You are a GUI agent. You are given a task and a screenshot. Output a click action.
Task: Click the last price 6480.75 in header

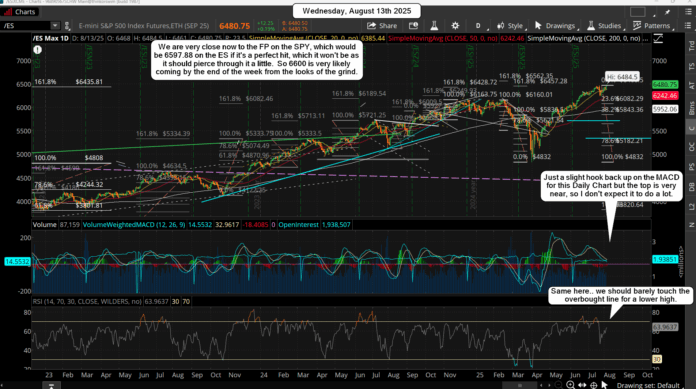pyautogui.click(x=234, y=26)
